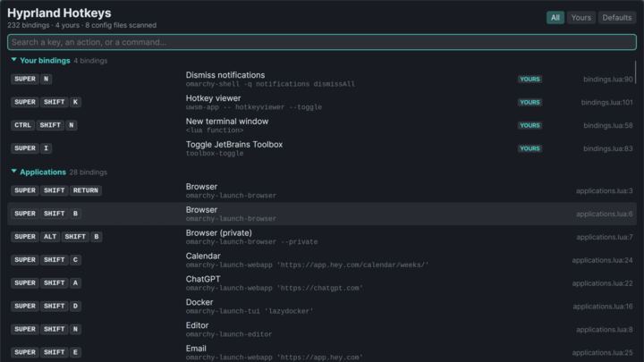
Task: Click the scrollbar thumb at right edge
Action: [635, 72]
